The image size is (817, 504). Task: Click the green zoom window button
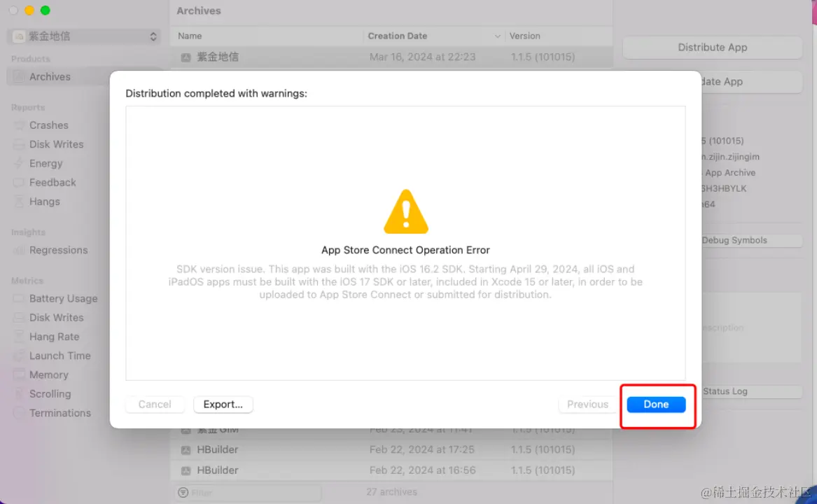[46, 10]
